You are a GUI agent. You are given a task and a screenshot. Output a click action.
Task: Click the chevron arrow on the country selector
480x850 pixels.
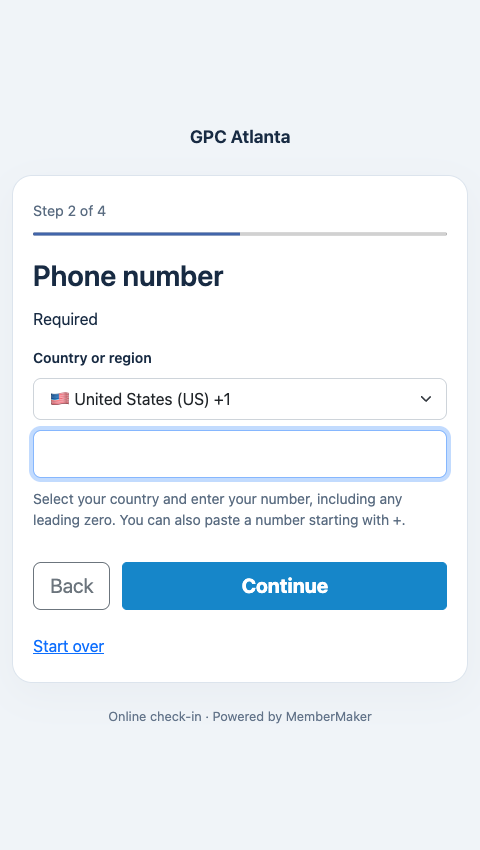pos(426,399)
